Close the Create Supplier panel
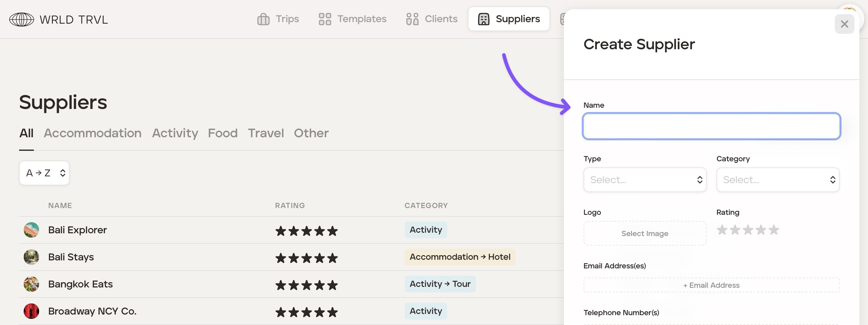Viewport: 868px width, 325px height. 844,24
